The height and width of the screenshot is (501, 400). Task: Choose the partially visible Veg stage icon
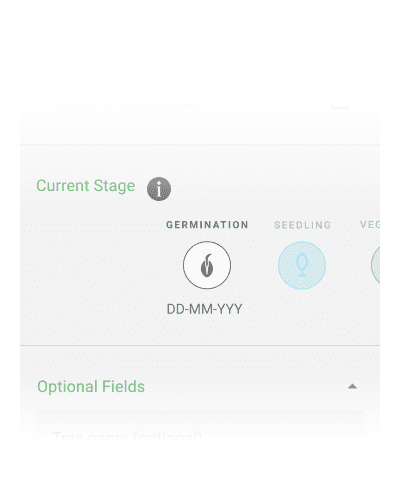tap(376, 265)
